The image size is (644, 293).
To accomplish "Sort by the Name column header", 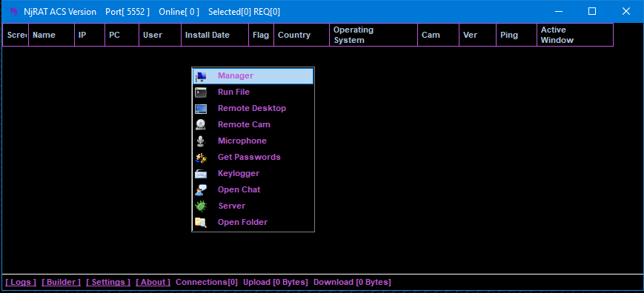I will (x=51, y=35).
